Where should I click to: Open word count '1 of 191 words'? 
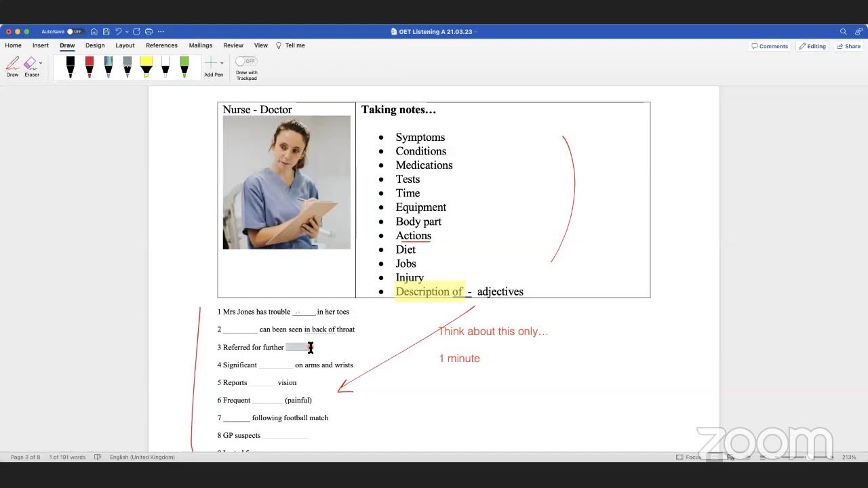(67, 457)
